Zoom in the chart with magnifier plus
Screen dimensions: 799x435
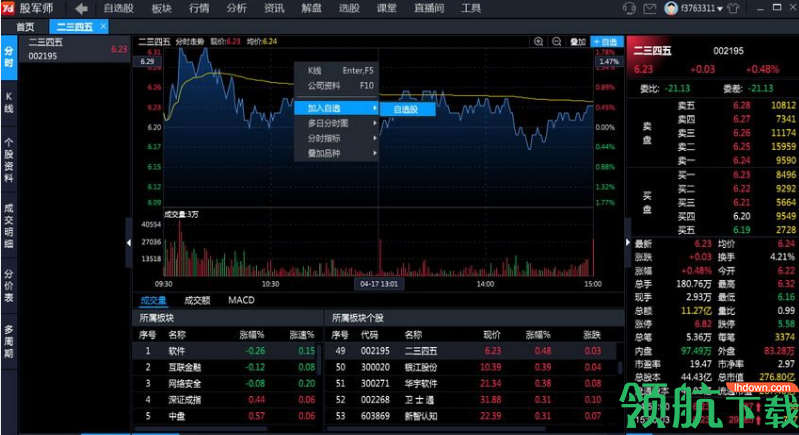(539, 42)
